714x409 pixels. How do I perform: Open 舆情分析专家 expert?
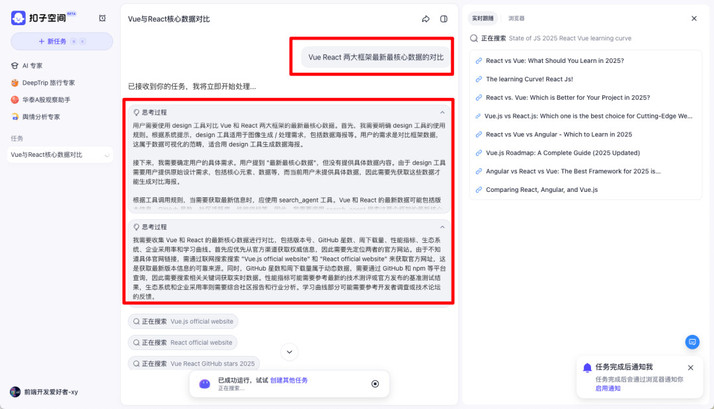tap(36, 117)
